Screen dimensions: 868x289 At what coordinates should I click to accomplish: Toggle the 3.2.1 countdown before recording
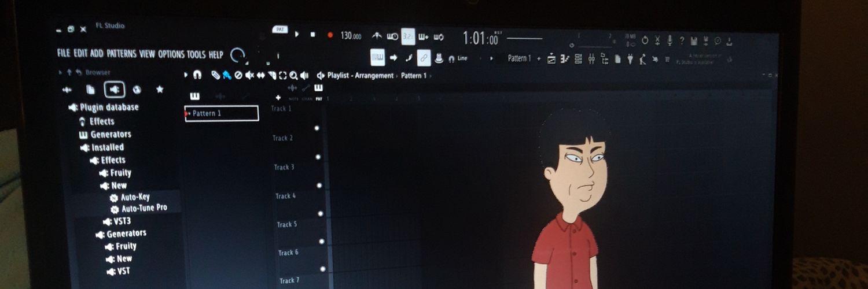[x=409, y=36]
